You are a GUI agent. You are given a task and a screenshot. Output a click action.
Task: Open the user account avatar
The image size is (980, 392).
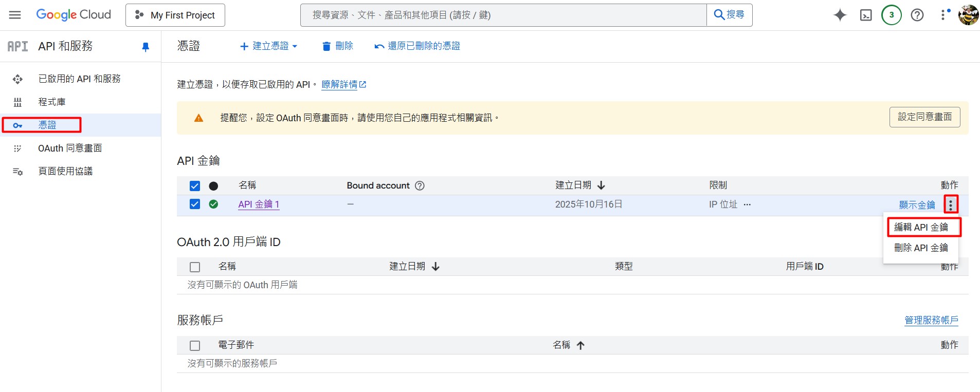(968, 15)
